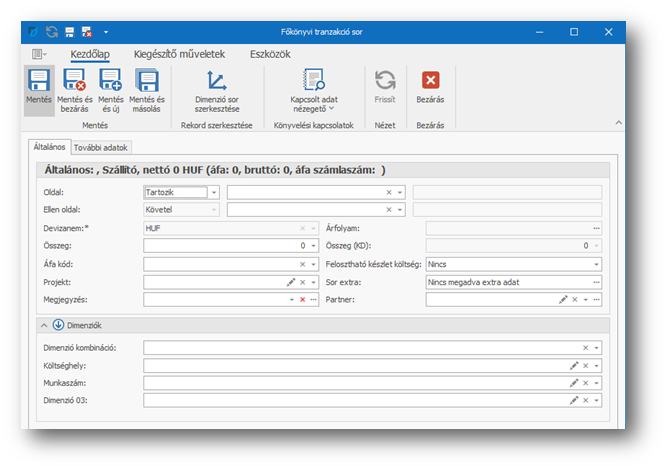Open Dimenzió sor szerkesztése tool
This screenshot has height=471, width=668.
[x=216, y=82]
